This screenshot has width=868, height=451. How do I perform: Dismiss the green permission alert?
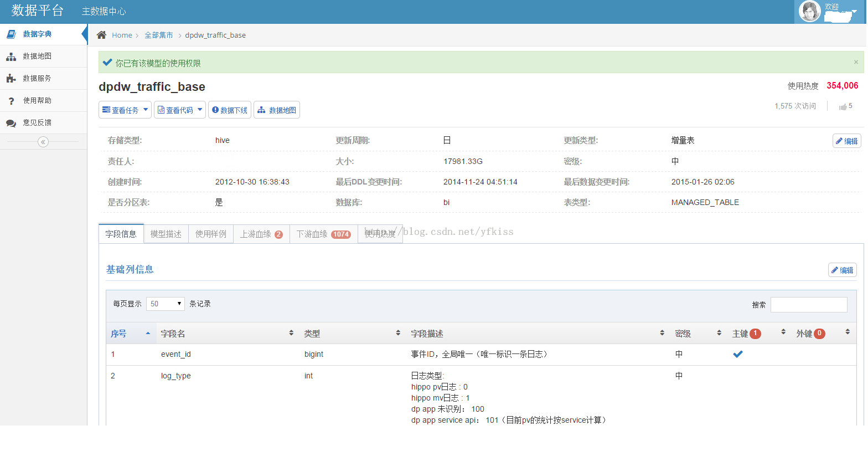[x=856, y=62]
